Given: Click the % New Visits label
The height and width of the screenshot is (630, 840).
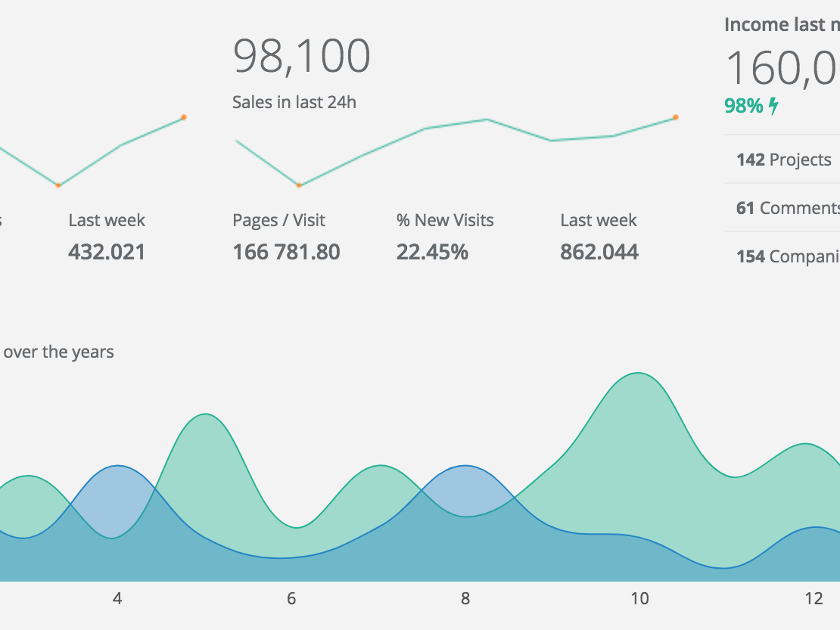Looking at the screenshot, I should pos(445,220).
